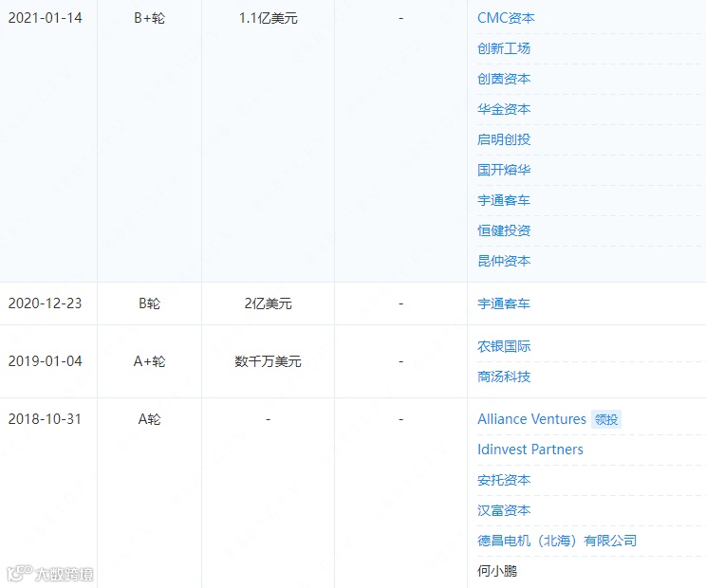The image size is (706, 588).
Task: Open 创新工场 investor link
Action: click(x=503, y=48)
